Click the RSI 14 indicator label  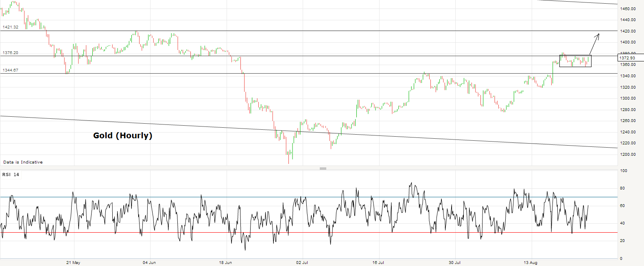tap(11, 174)
